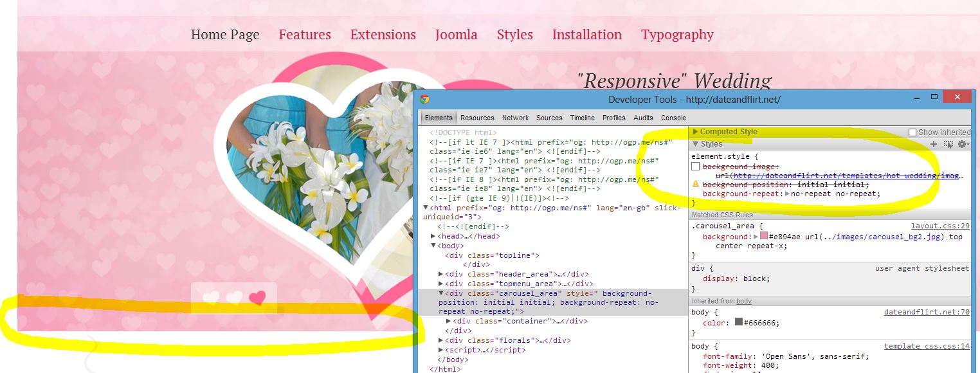The image size is (980, 373).
Task: Minimize the Developer Tools window
Action: (917, 98)
